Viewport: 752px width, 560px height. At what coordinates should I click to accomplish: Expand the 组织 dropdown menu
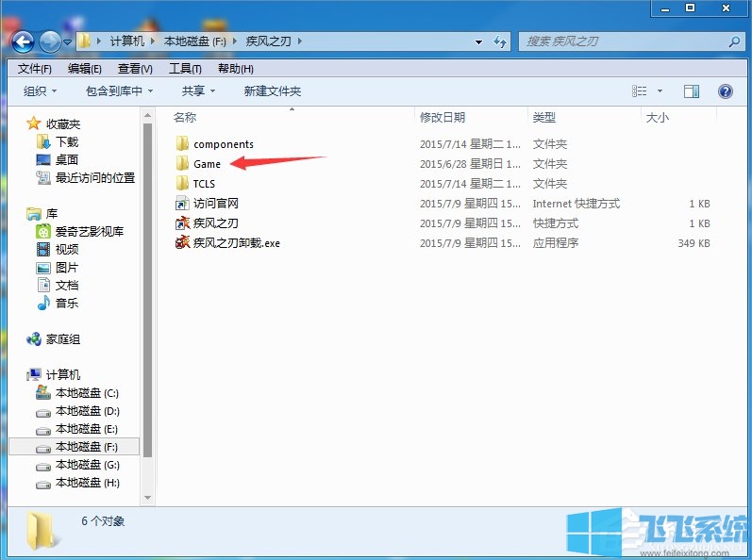click(40, 91)
